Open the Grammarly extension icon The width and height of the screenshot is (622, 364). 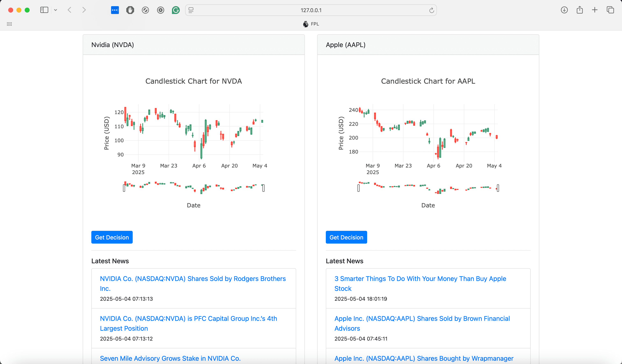pos(176,10)
